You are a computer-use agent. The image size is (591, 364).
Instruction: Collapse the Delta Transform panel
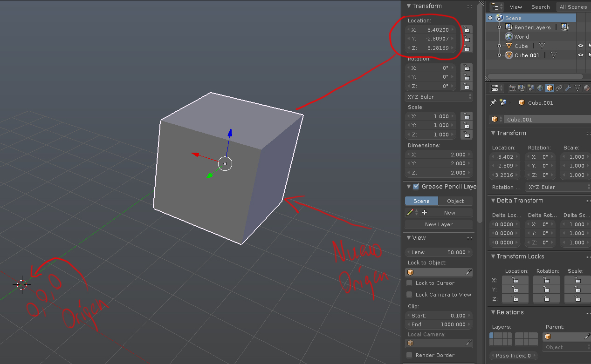[494, 201]
